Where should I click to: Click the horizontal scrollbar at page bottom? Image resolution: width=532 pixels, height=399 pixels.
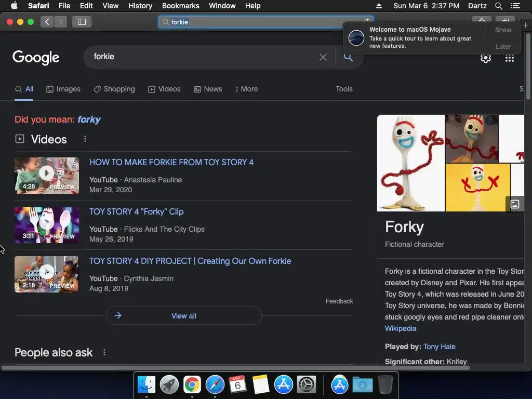235,368
